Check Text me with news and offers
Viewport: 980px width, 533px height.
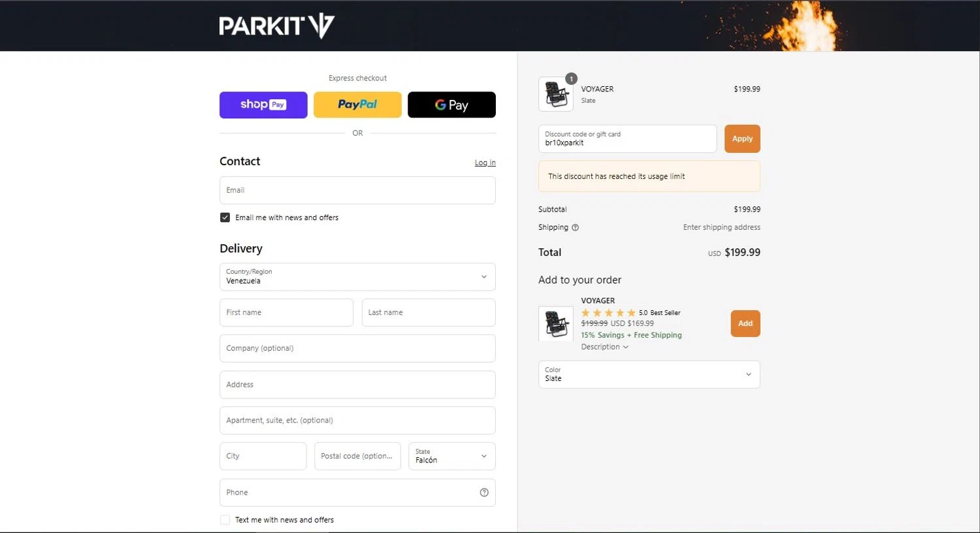coord(225,520)
